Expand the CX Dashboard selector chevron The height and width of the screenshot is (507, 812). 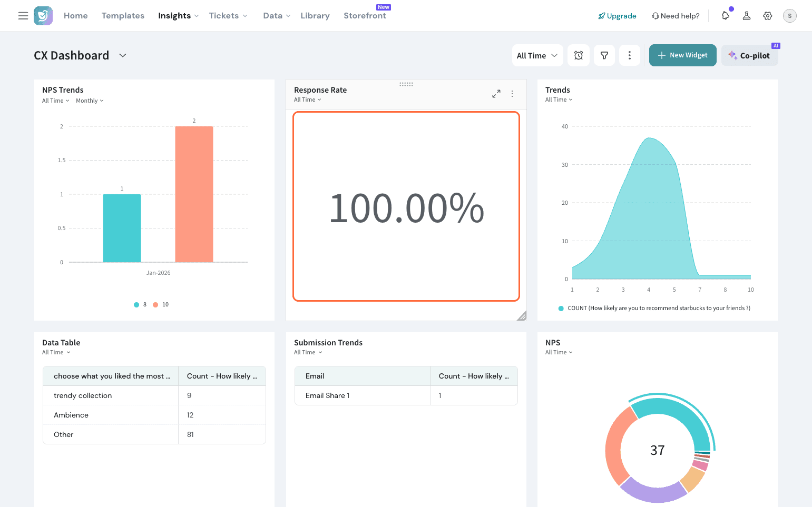[123, 55]
